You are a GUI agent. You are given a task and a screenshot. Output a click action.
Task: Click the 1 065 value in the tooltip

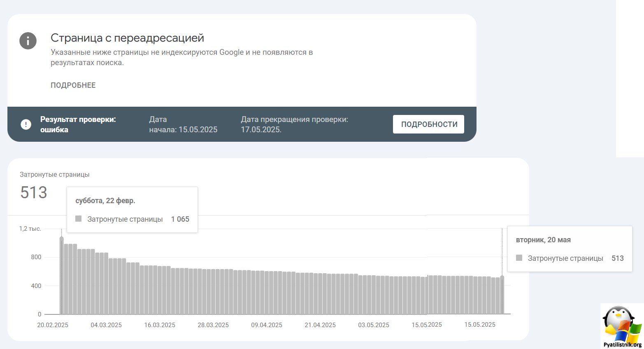tap(180, 219)
